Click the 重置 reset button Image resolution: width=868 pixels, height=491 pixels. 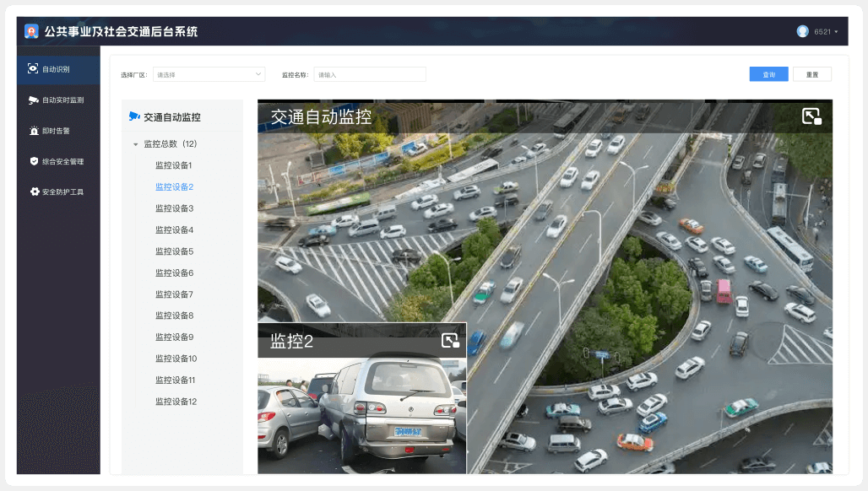tap(811, 74)
